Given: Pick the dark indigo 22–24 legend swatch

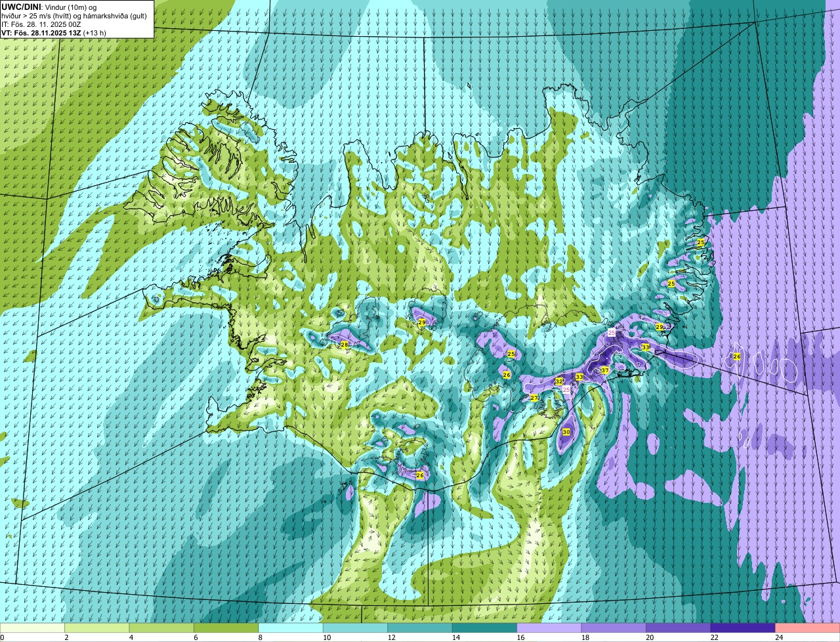Looking at the screenshot, I should [742, 628].
